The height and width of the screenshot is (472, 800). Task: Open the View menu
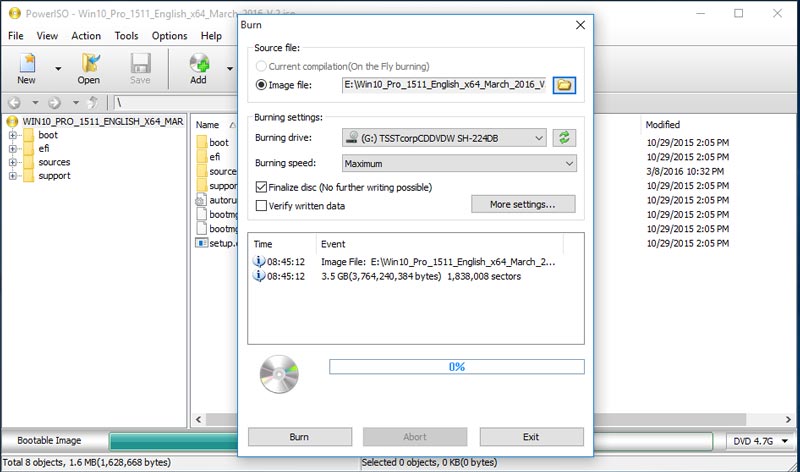click(x=47, y=36)
